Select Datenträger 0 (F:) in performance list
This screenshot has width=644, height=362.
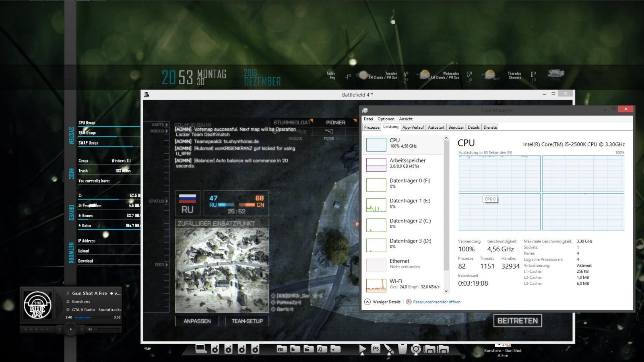[x=402, y=184]
